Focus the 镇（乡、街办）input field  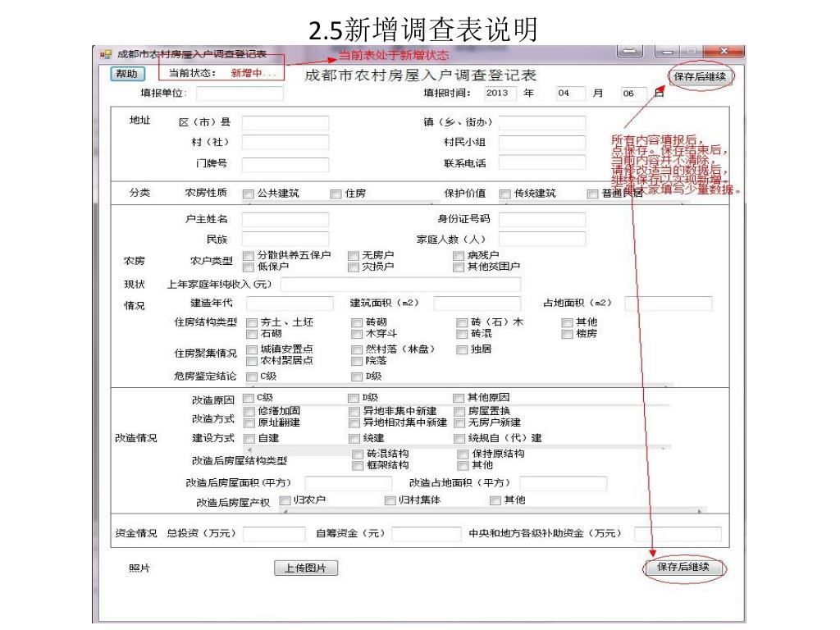tap(542, 123)
